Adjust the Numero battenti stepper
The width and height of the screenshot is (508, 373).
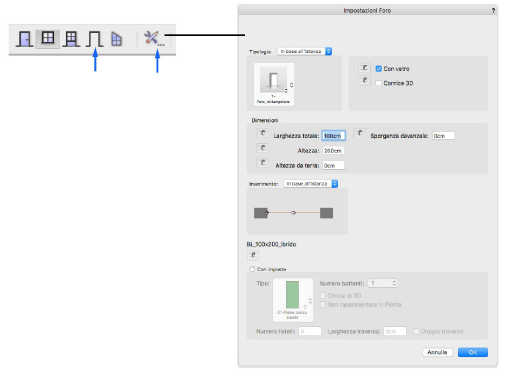(394, 283)
